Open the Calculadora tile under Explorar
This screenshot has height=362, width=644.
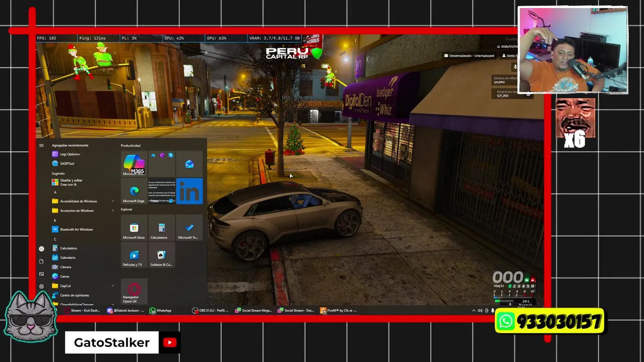point(162,228)
